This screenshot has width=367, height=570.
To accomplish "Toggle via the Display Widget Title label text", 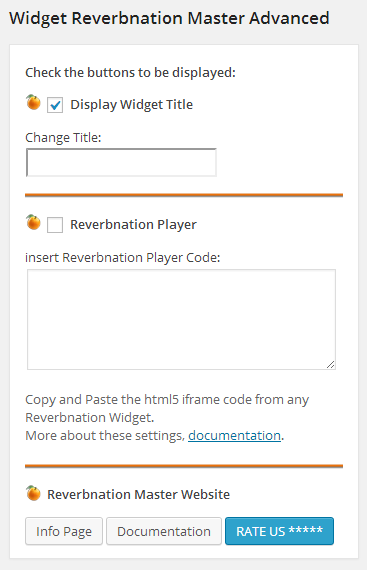I will click(x=132, y=105).
